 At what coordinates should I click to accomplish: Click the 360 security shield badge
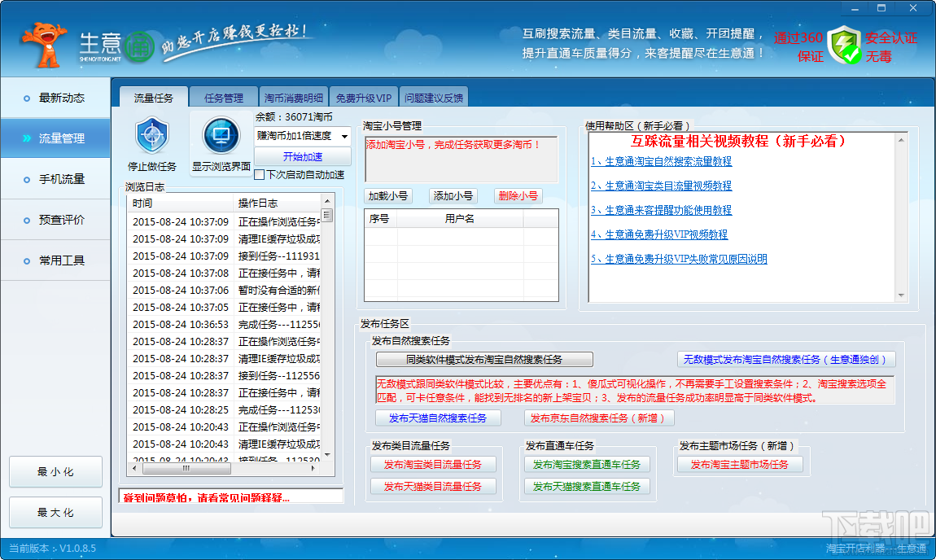pos(844,46)
